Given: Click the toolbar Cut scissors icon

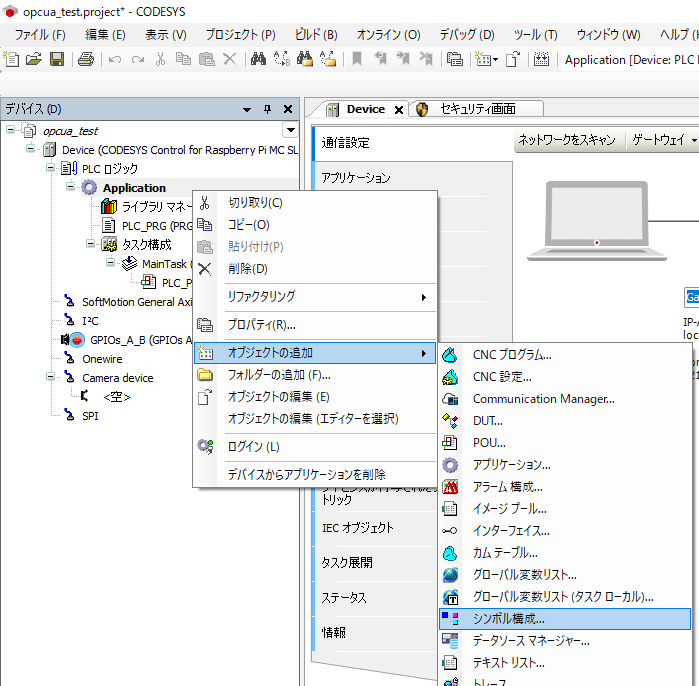Looking at the screenshot, I should point(160,59).
